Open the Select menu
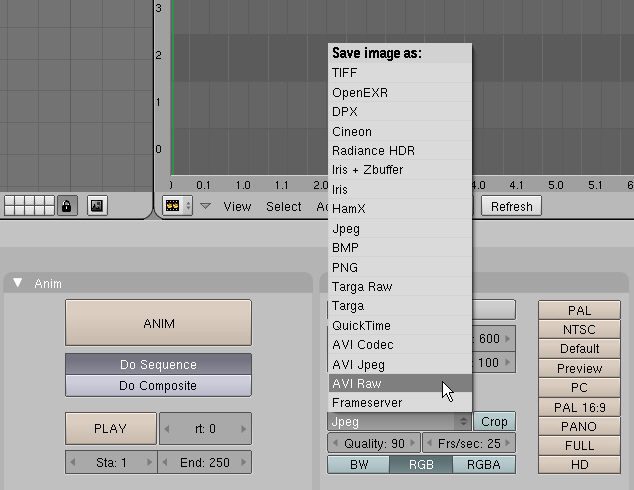Viewport: 634px width, 490px height. (283, 207)
